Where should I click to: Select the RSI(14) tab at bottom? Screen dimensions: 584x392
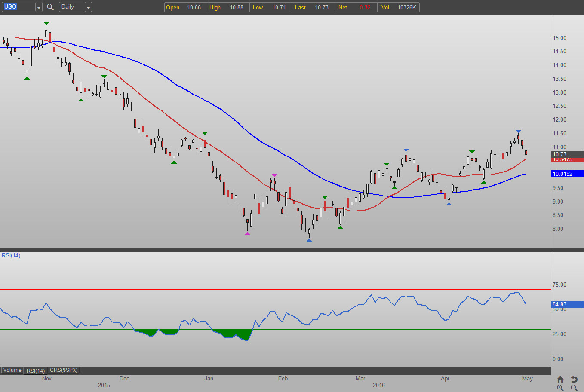click(x=36, y=371)
